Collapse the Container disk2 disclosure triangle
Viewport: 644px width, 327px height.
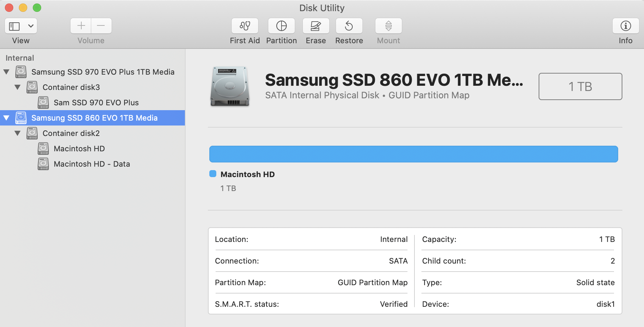17,133
